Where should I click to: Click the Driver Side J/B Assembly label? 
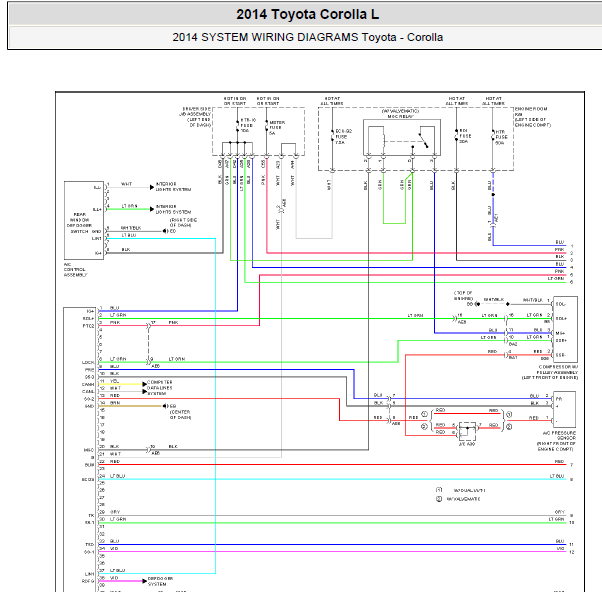[x=195, y=117]
